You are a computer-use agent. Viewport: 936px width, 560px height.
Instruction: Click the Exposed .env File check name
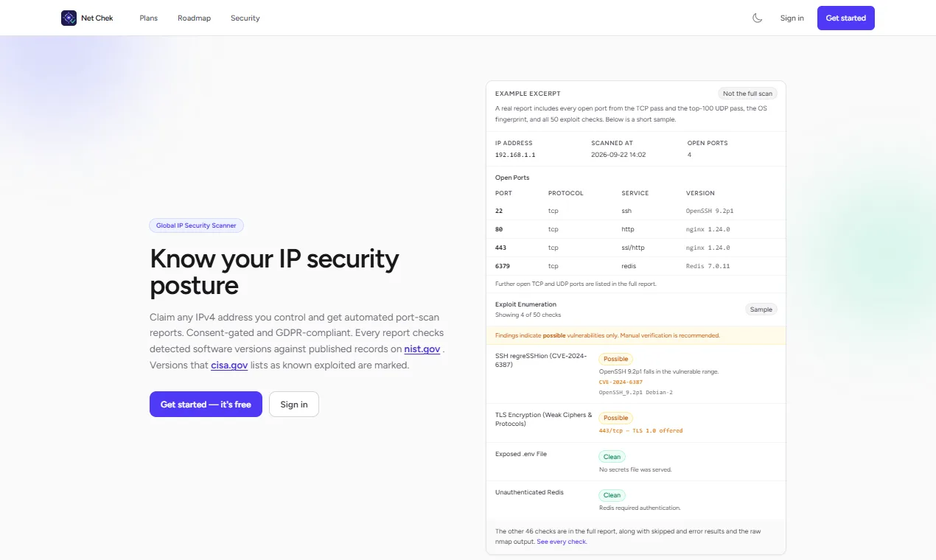(x=521, y=454)
